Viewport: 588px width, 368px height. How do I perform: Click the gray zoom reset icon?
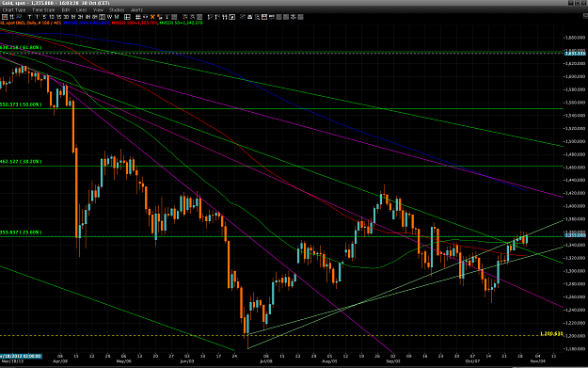pyautogui.click(x=199, y=17)
